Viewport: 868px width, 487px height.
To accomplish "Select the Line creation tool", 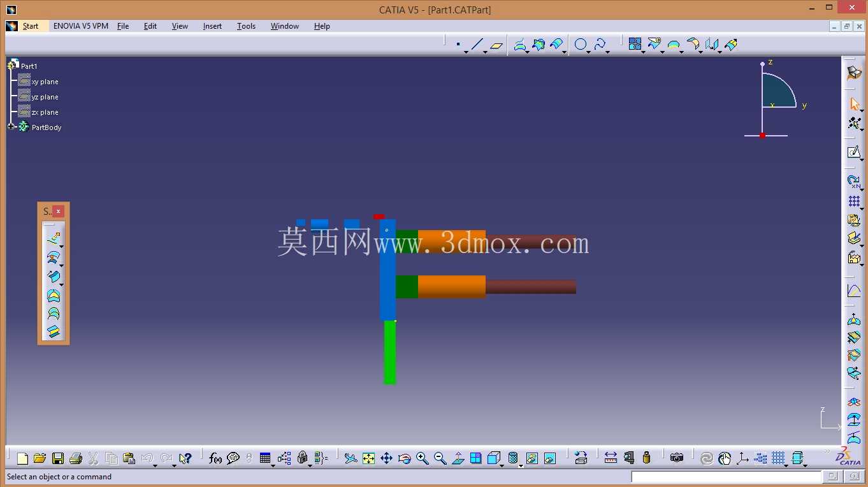I will pyautogui.click(x=477, y=45).
